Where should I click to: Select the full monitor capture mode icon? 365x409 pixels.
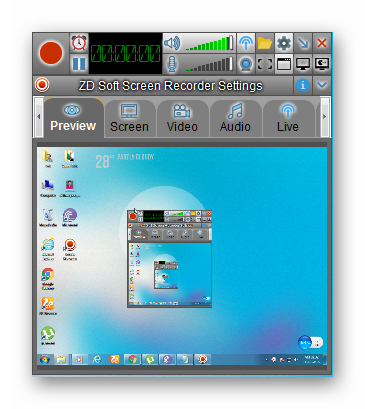point(303,64)
